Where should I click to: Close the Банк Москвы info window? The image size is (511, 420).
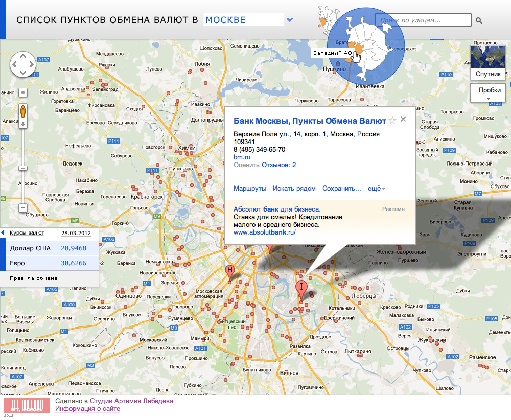coord(403,120)
